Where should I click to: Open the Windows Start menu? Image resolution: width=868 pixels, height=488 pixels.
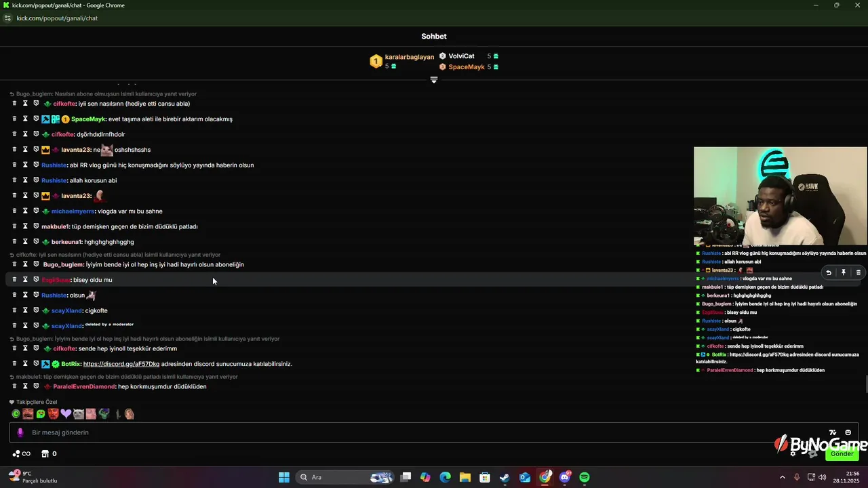(284, 477)
